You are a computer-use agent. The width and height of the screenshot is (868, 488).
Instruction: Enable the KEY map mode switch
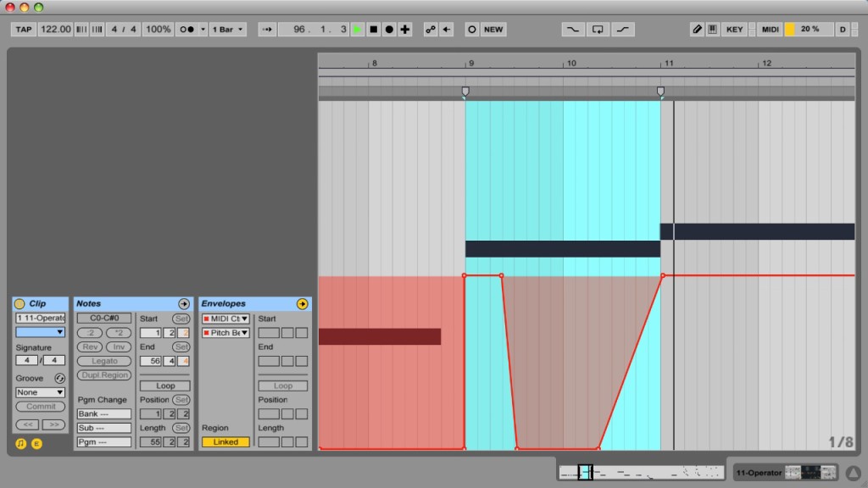[x=734, y=29]
